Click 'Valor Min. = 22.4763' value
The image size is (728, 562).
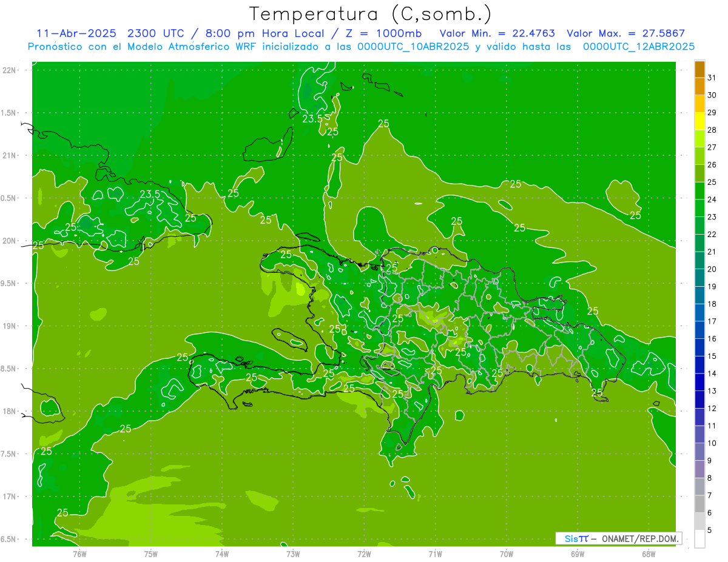(x=497, y=33)
